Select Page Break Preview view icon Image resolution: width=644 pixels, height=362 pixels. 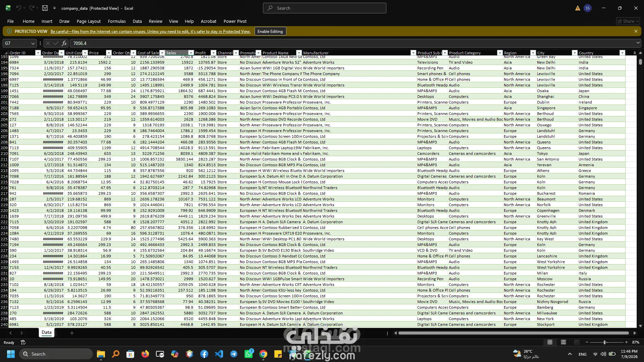(577, 342)
